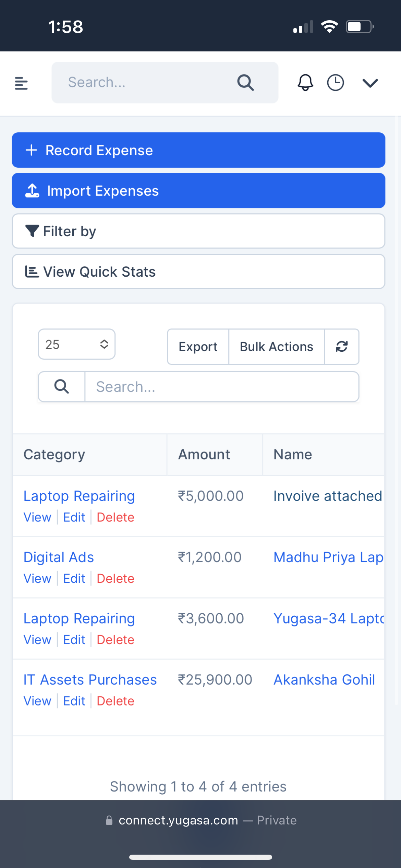Open the entries-per-page selector showing 25
The image size is (401, 868).
click(x=76, y=344)
